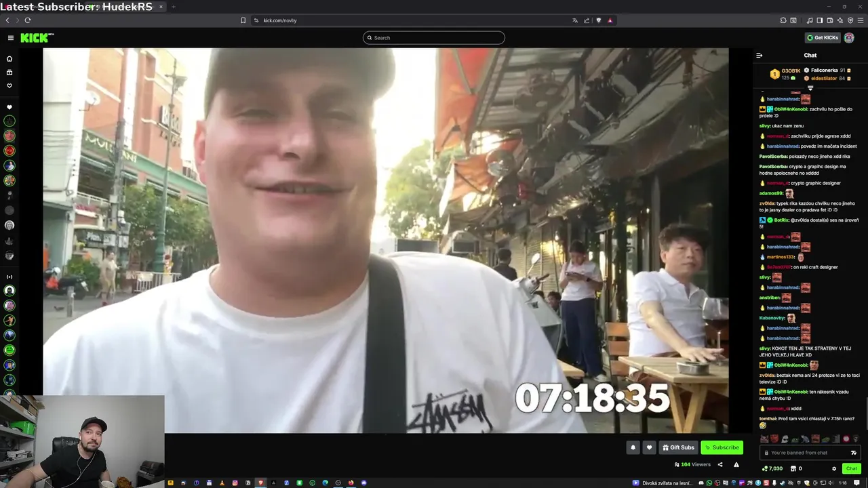Image resolution: width=868 pixels, height=488 pixels.
Task: Toggle the browser sidebar panel icon
Action: tap(820, 20)
